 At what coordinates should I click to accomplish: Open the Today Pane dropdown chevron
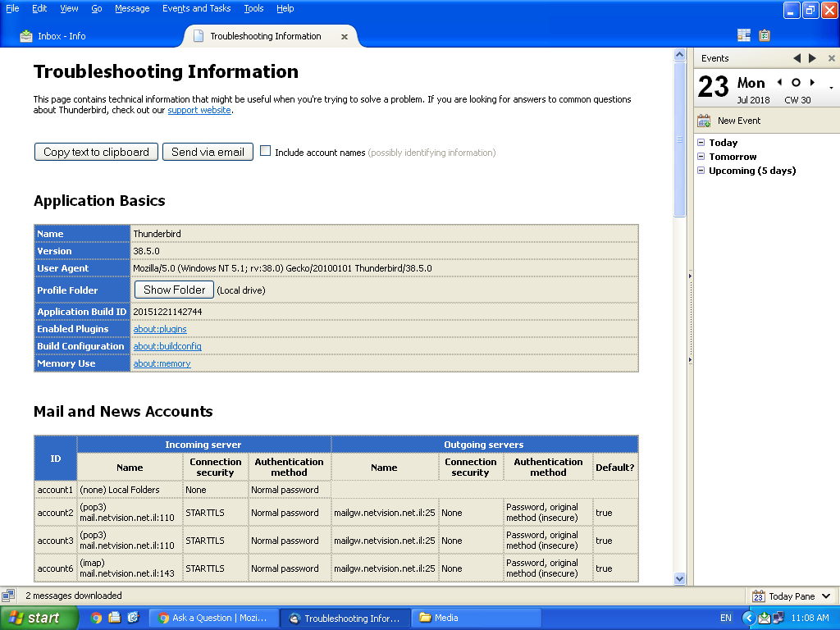[826, 596]
